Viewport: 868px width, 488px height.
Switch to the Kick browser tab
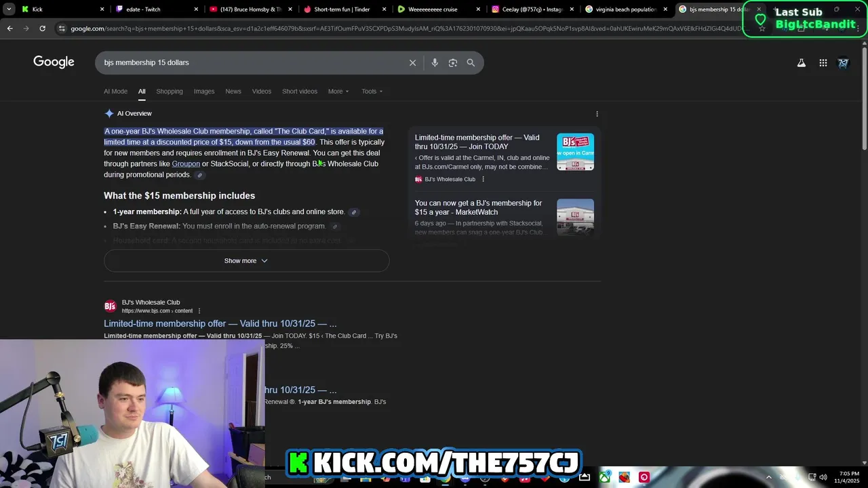coord(60,9)
